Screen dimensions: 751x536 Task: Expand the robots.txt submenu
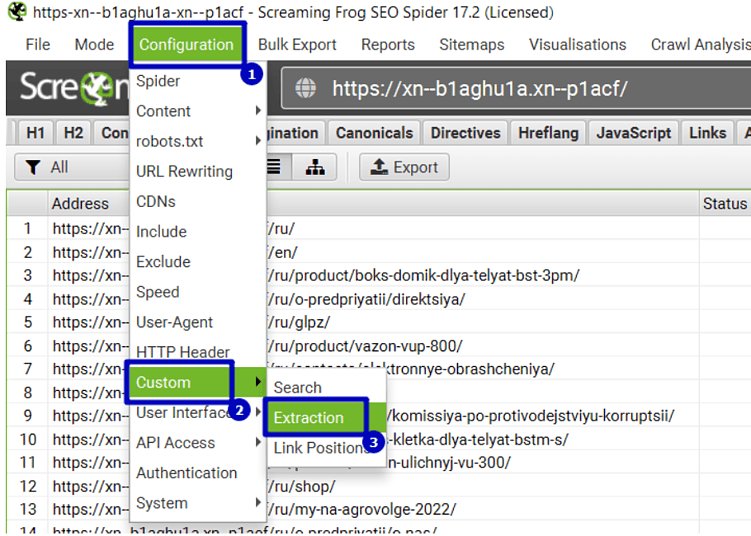click(x=197, y=141)
